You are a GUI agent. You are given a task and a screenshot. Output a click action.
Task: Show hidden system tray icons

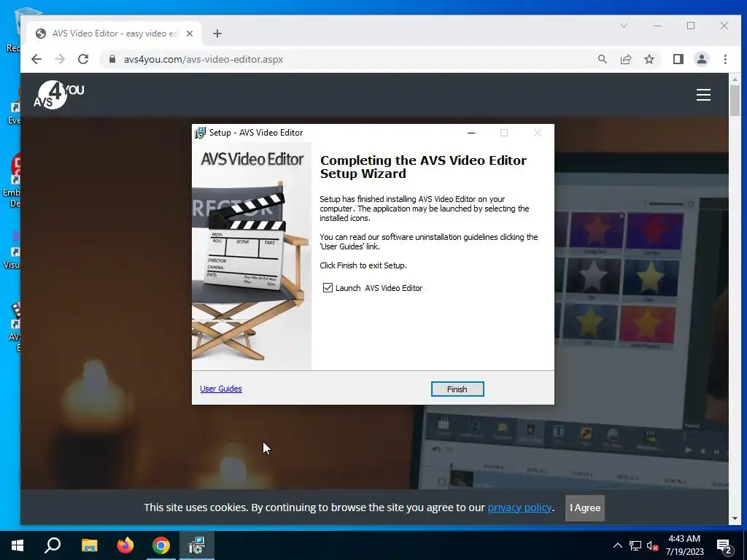pos(617,545)
